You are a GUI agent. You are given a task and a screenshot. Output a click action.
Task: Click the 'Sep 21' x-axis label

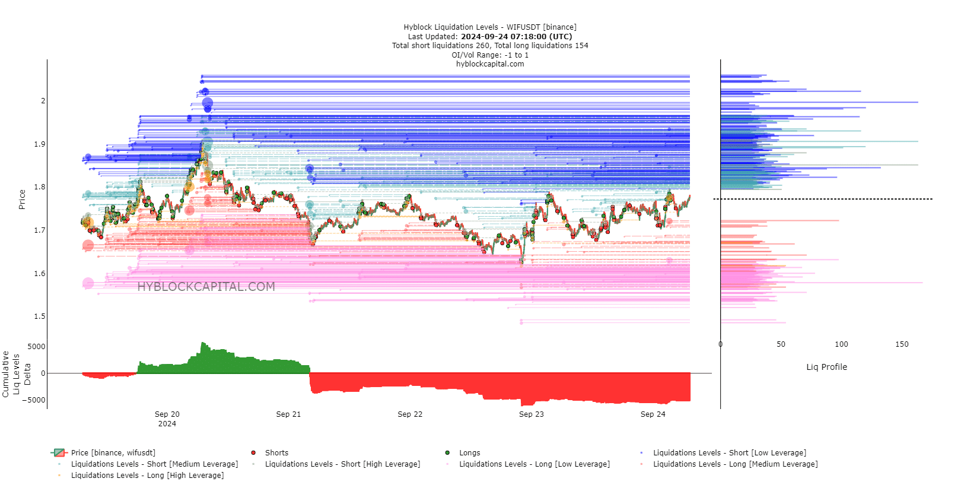click(x=288, y=414)
